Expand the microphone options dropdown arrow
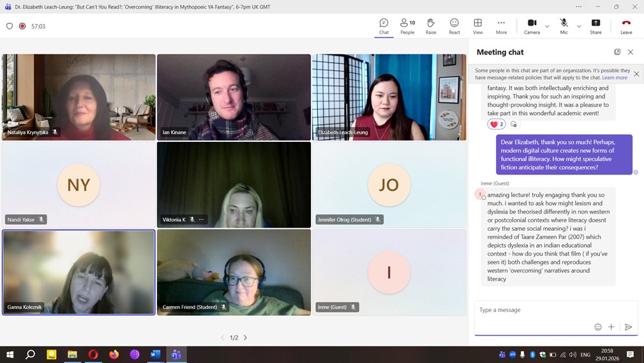The image size is (644, 363). coord(579,26)
